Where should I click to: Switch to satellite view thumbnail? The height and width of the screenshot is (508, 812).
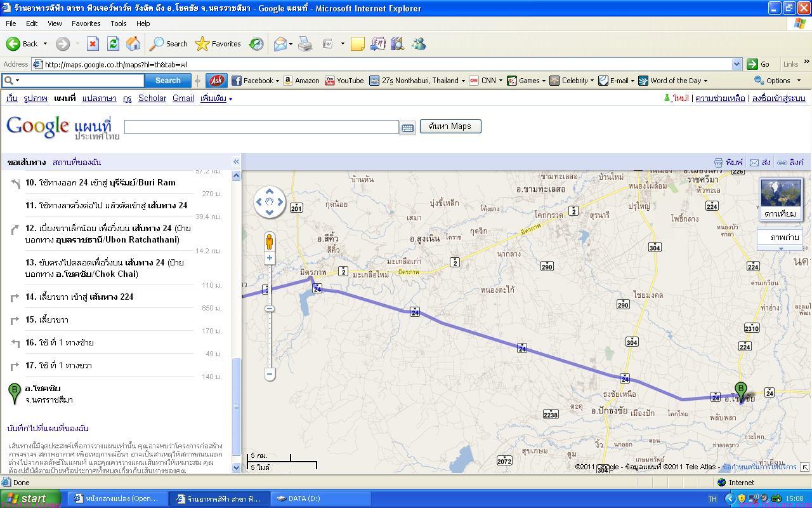[x=780, y=199]
